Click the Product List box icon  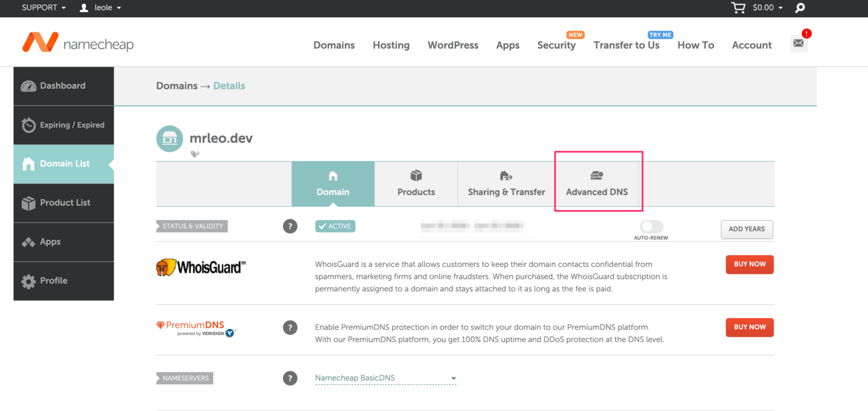click(x=28, y=203)
